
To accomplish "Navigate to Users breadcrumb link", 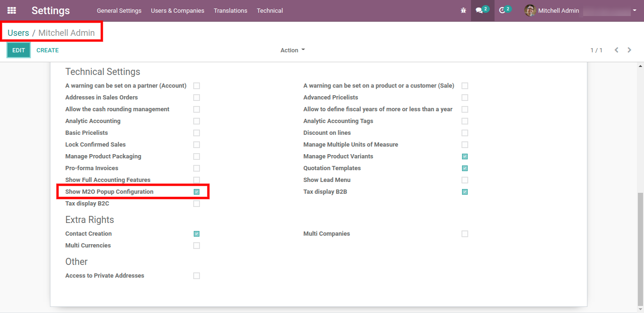I will point(18,33).
